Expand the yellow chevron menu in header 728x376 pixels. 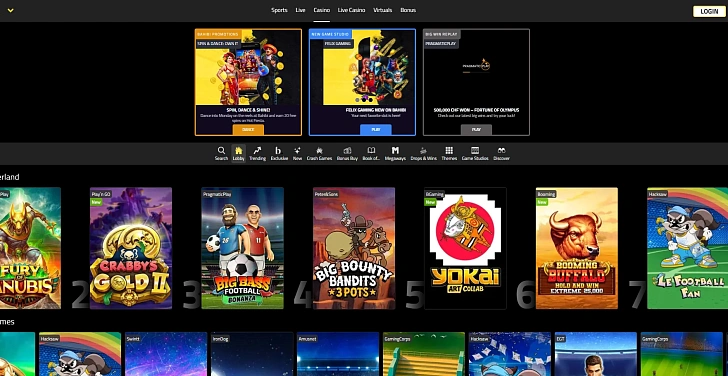pyautogui.click(x=10, y=10)
